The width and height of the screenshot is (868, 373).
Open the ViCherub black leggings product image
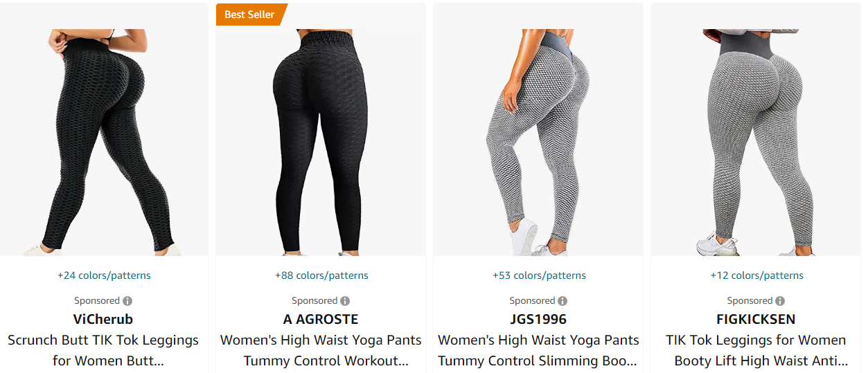coord(103,143)
